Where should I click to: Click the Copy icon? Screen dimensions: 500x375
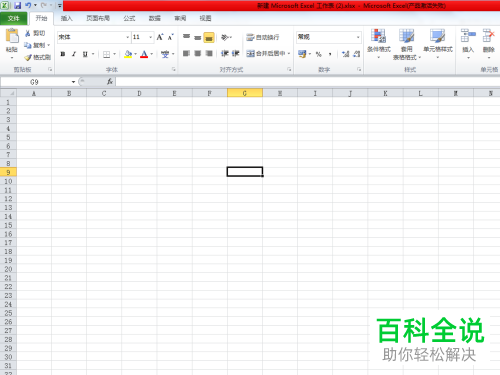28,45
